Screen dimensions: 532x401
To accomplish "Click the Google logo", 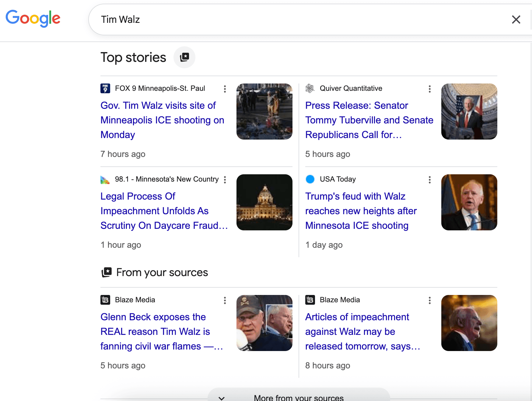I will (33, 19).
